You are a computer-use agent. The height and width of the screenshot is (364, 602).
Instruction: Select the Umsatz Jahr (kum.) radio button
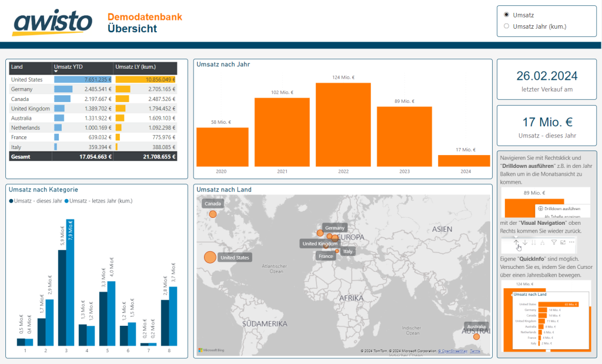(x=508, y=25)
